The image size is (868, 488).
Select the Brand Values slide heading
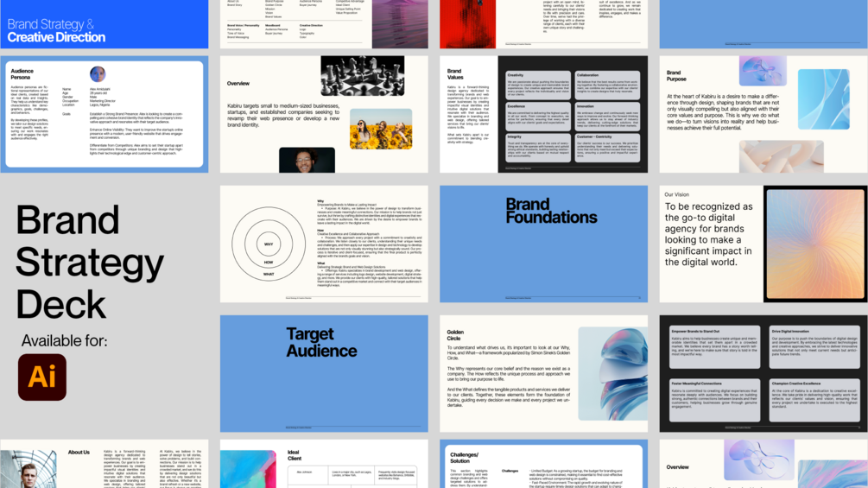tap(454, 74)
